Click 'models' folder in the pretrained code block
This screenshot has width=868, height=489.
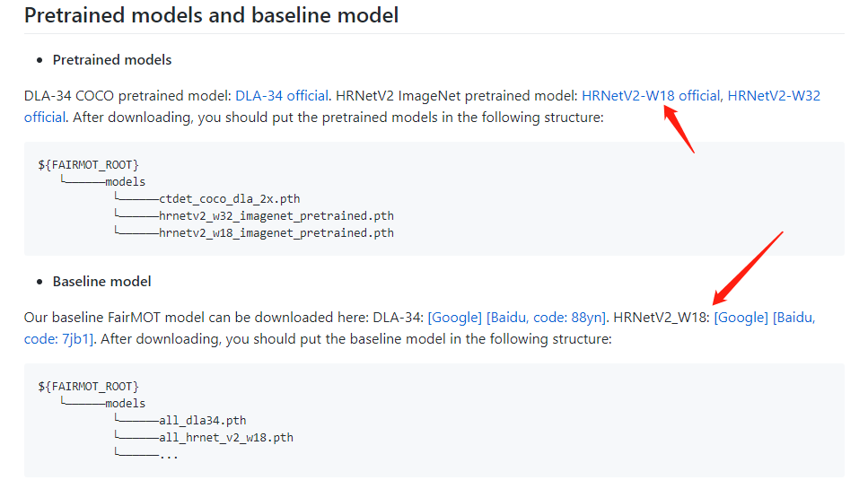[125, 182]
